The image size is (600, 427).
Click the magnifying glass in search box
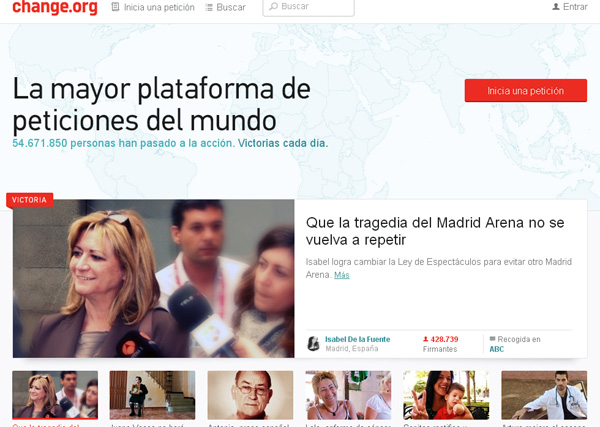click(x=273, y=7)
